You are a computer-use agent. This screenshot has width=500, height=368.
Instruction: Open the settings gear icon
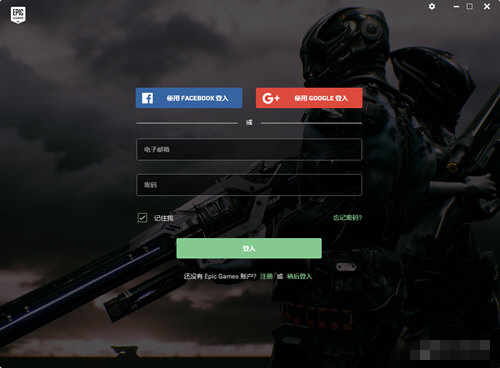pyautogui.click(x=432, y=6)
